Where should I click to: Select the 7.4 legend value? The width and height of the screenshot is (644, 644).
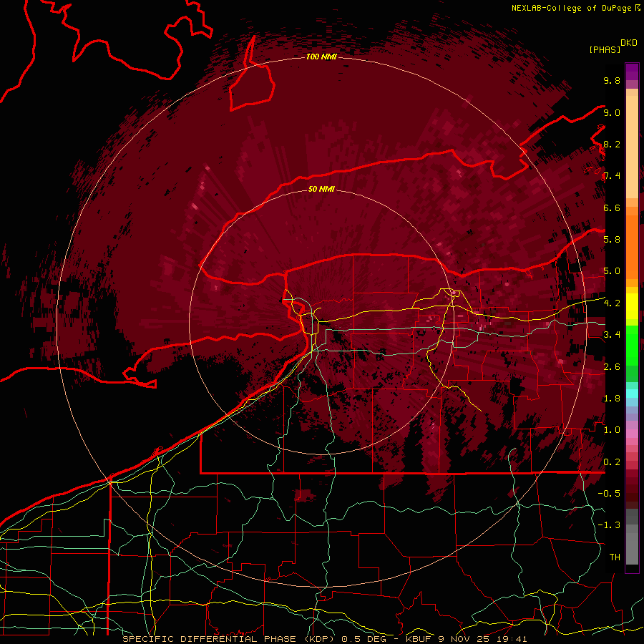(x=612, y=176)
